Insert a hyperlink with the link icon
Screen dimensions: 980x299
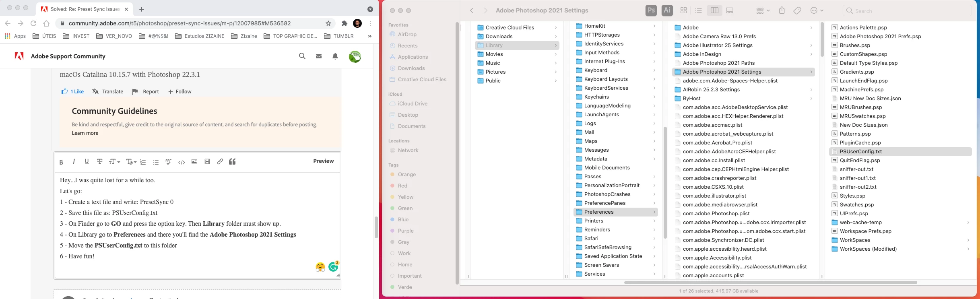click(220, 161)
